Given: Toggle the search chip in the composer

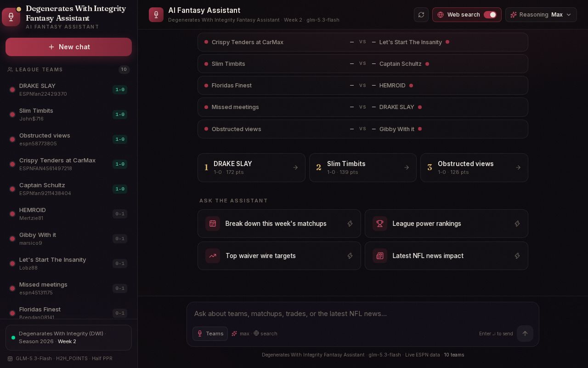Looking at the screenshot, I should point(266,333).
